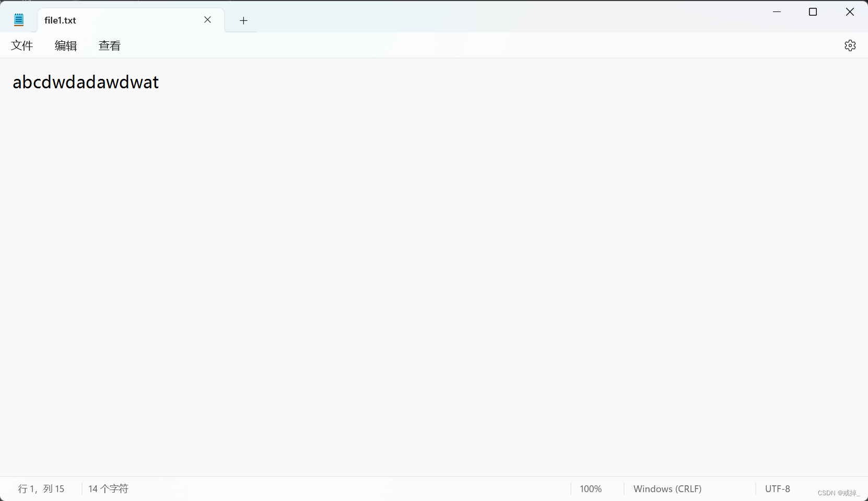Click the 行1，列15 cursor position indicator
868x501 pixels.
(41, 488)
